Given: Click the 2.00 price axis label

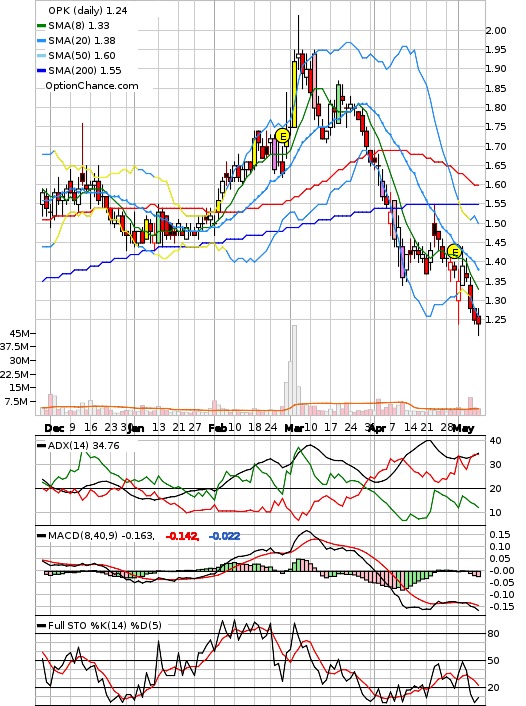Looking at the screenshot, I should 496,31.
